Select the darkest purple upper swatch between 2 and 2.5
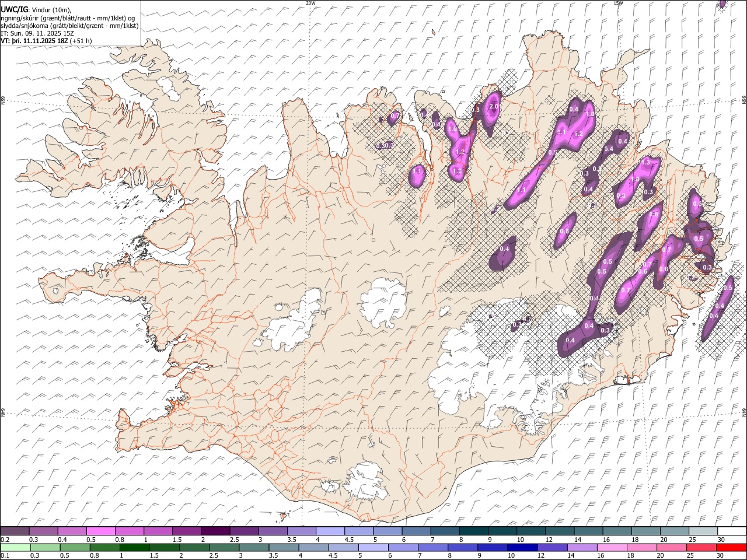The width and height of the screenshot is (747, 560). click(215, 531)
